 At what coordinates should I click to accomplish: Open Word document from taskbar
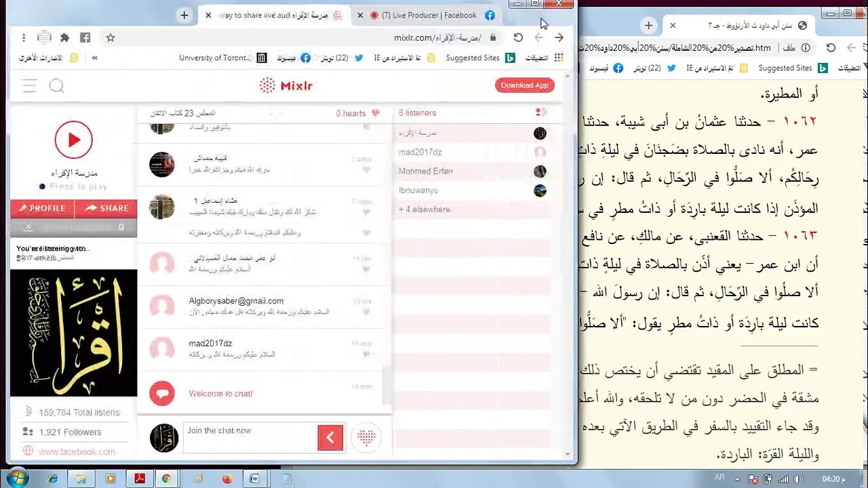pos(255,479)
